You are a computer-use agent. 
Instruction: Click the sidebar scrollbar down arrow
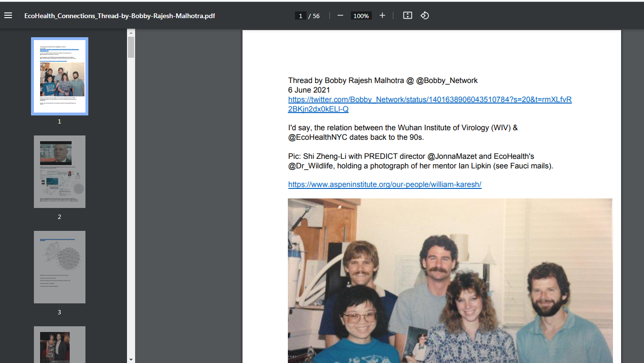click(131, 359)
